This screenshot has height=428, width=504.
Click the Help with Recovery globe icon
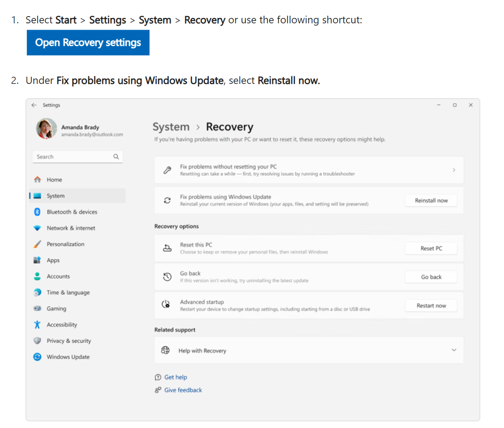[165, 350]
